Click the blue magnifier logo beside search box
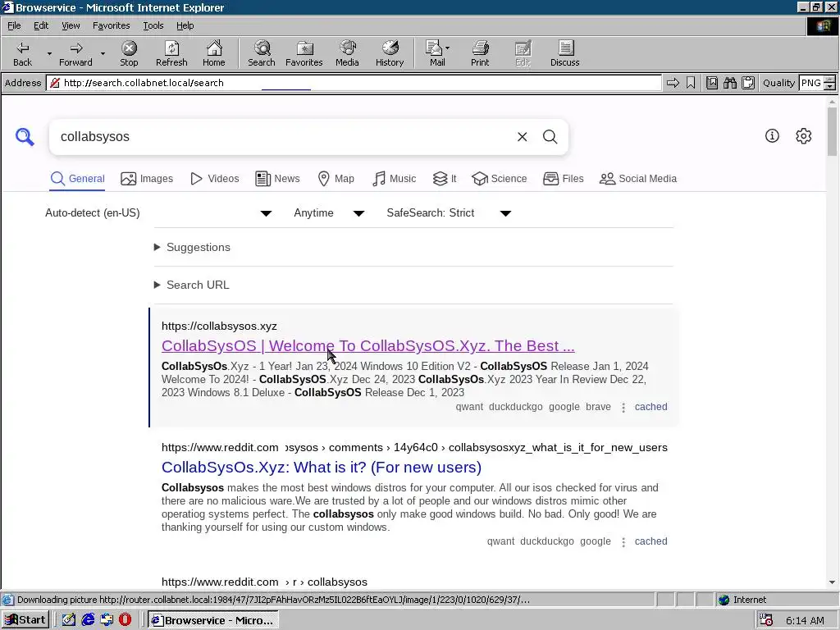Viewport: 840px width, 630px height. click(x=25, y=137)
